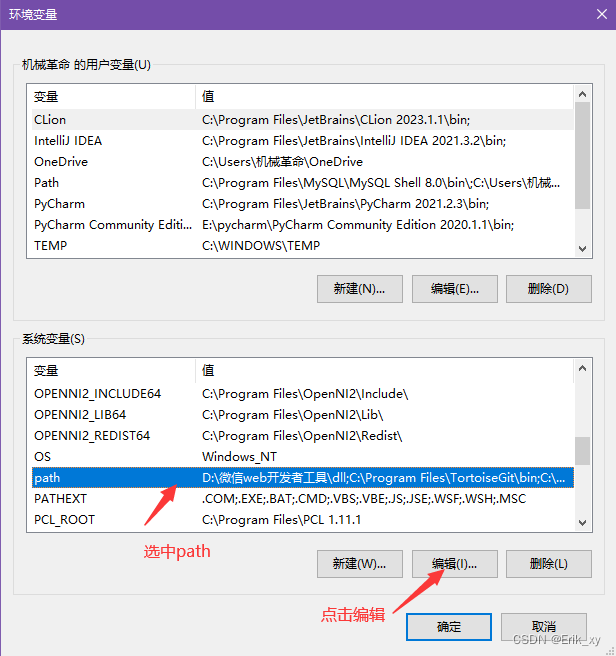616x656 pixels.
Task: Select the PyCharm user variable
Action: tap(303, 204)
